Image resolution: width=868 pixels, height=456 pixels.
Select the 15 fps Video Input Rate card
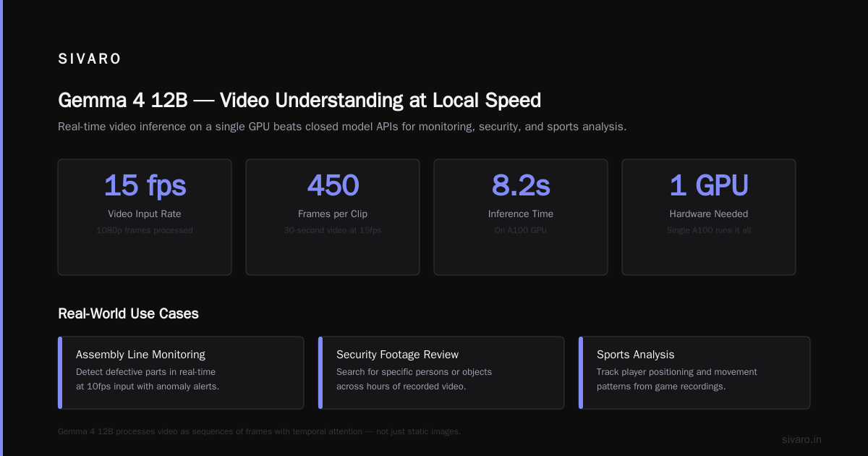(145, 217)
